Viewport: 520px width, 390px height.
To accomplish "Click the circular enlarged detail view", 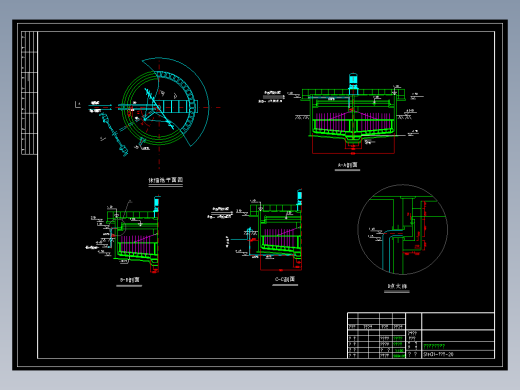I will click(402, 229).
